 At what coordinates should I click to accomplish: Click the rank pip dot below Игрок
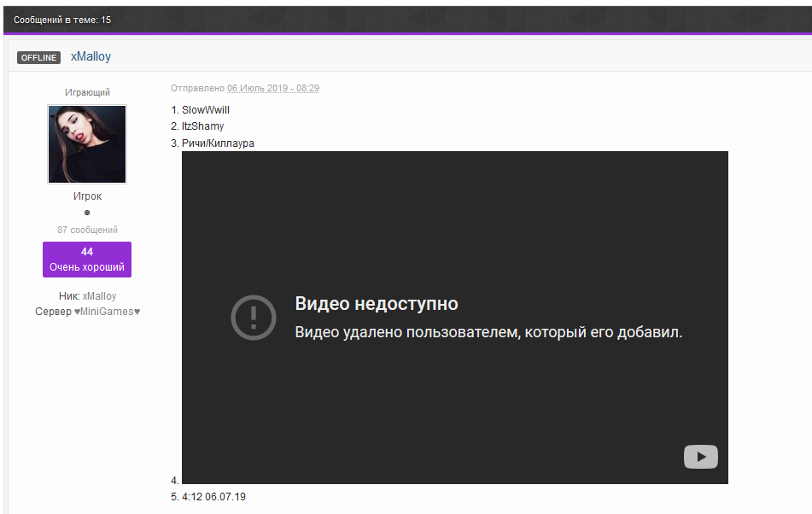[x=87, y=213]
